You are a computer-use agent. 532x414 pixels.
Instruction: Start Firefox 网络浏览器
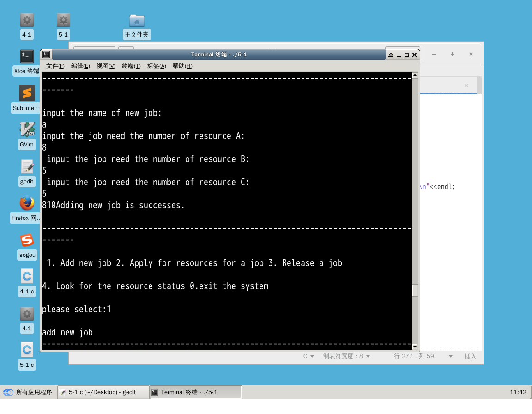click(x=26, y=203)
